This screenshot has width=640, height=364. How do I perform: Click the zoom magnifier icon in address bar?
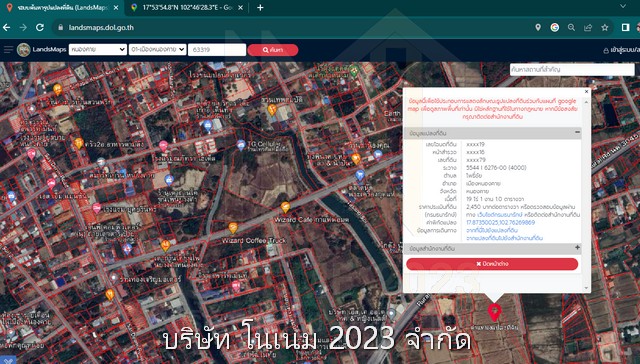(571, 27)
